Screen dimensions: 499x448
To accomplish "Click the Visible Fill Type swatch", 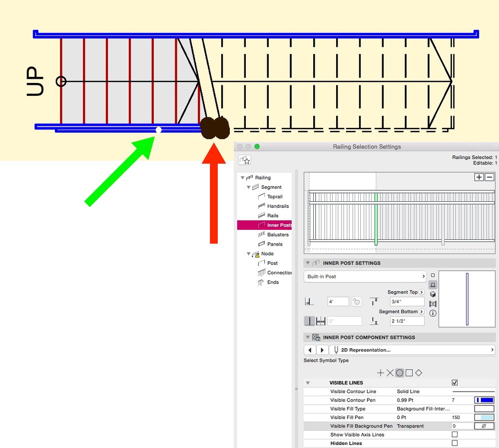I will click(x=485, y=409).
